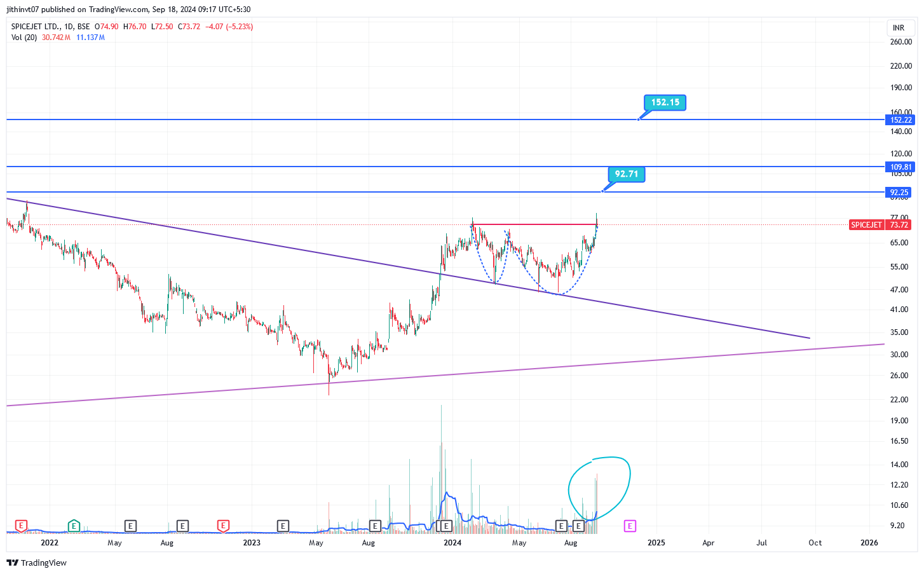This screenshot has height=574, width=924.
Task: Click the right E marker of the Aug 2024 pair
Action: pyautogui.click(x=579, y=526)
